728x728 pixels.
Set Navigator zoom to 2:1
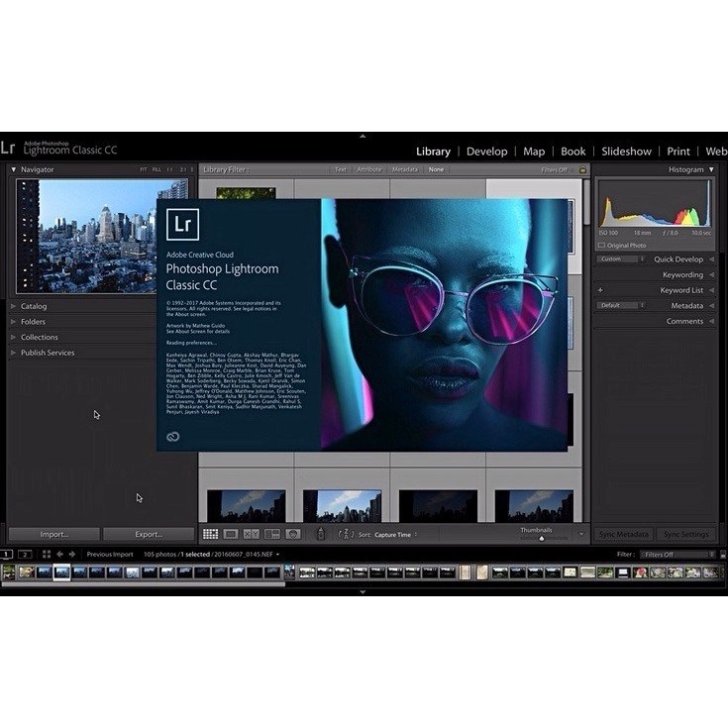point(183,170)
